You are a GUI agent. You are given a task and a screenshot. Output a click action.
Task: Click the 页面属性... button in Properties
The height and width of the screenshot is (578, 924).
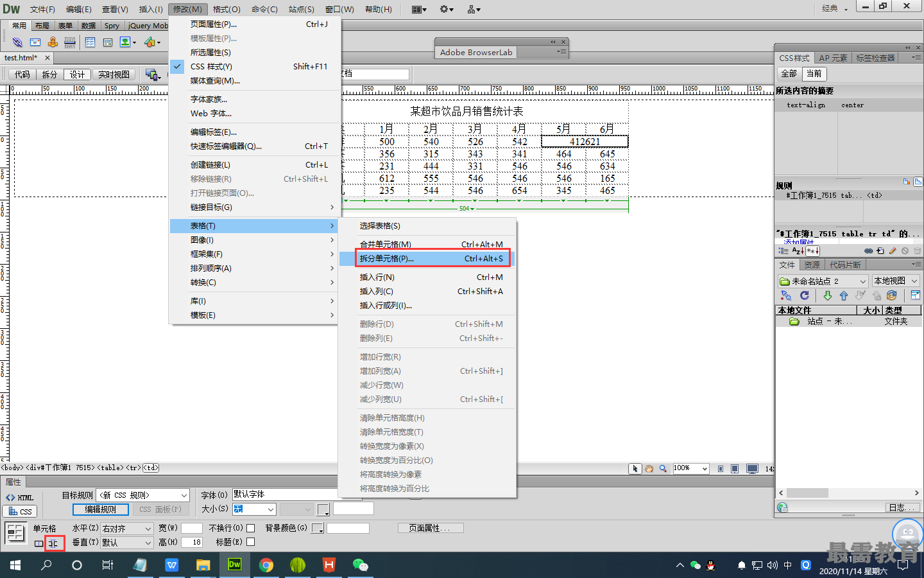click(x=431, y=528)
